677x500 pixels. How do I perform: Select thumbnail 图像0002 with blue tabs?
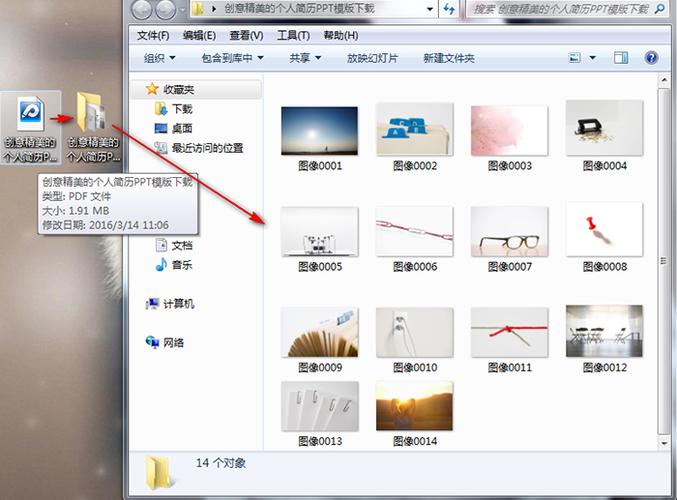414,130
